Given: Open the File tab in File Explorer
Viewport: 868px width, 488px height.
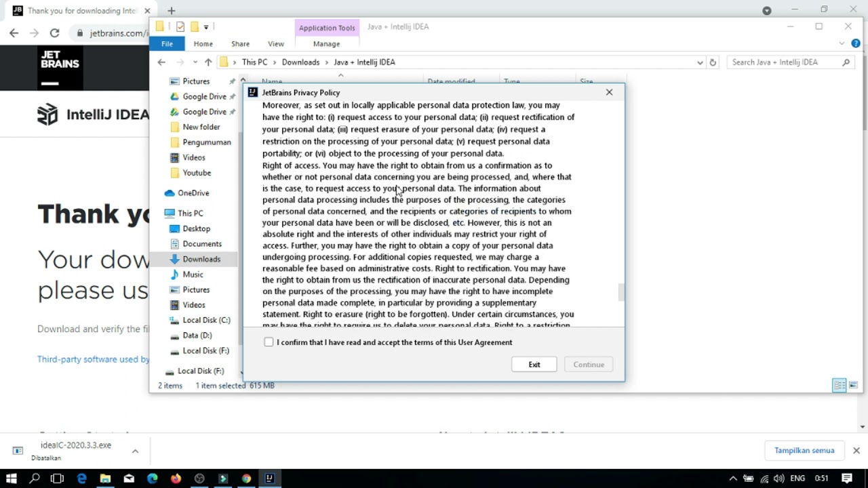Looking at the screenshot, I should click(167, 43).
